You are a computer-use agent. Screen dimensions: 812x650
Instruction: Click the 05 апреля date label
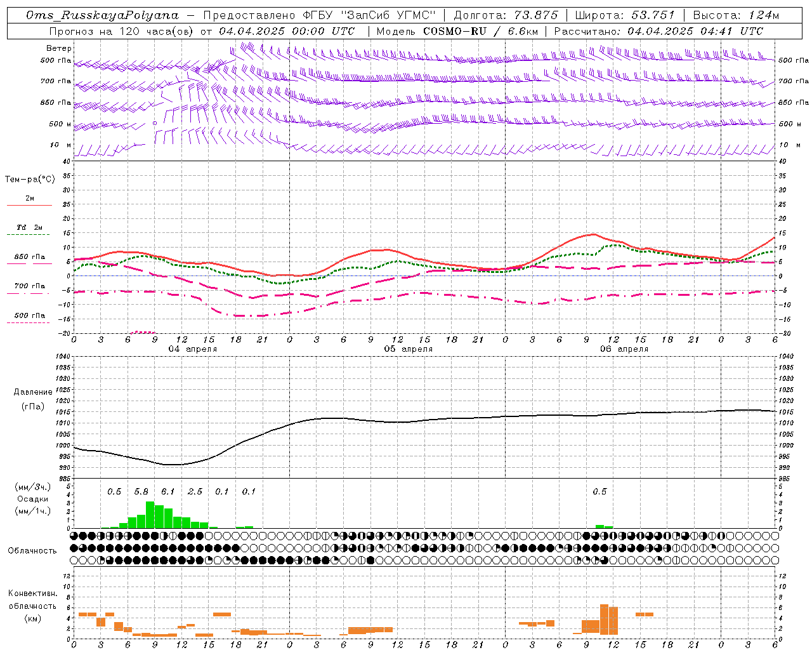(x=409, y=349)
